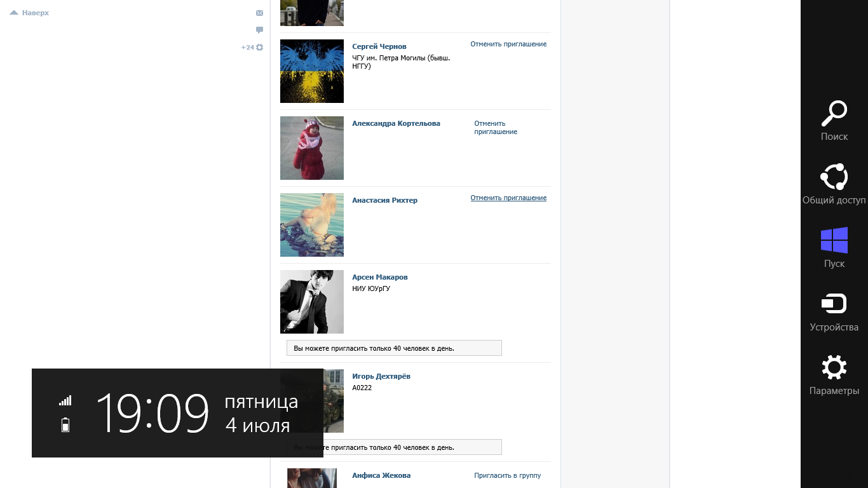Click Сергей Чернов avatar thumbnail
The width and height of the screenshot is (868, 488).
pyautogui.click(x=312, y=71)
